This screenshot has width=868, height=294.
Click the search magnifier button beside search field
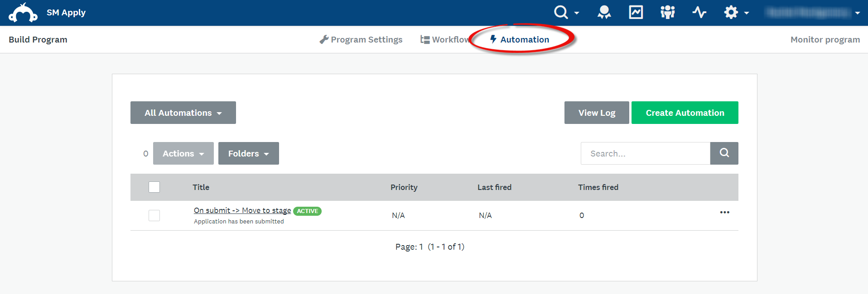coord(724,153)
